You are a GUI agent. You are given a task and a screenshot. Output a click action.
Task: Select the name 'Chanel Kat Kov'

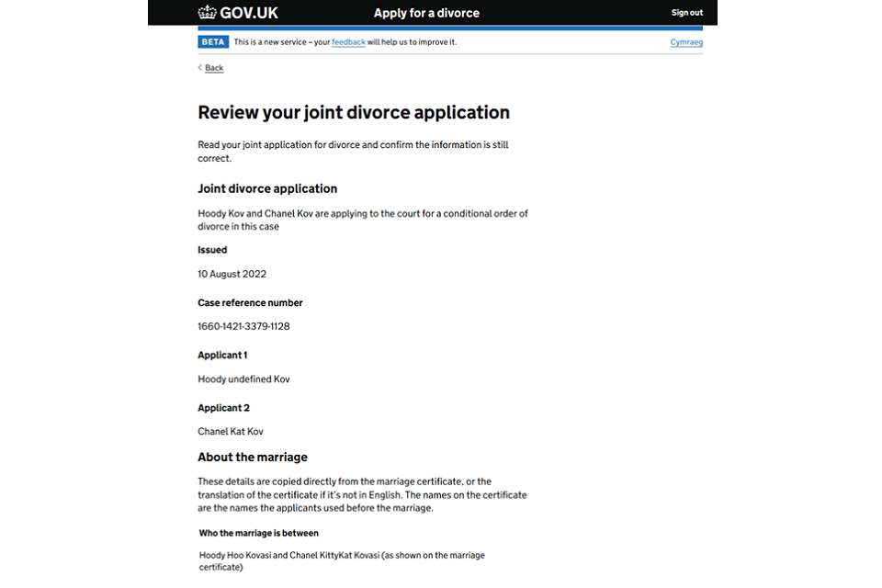(231, 431)
